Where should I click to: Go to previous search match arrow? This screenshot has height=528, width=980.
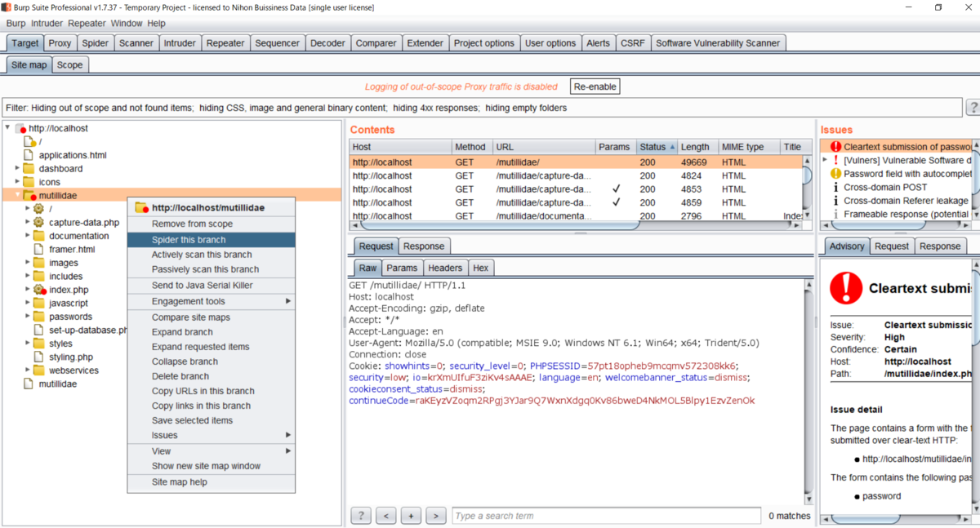[386, 516]
